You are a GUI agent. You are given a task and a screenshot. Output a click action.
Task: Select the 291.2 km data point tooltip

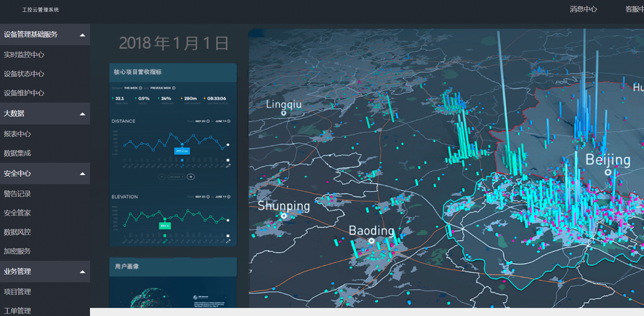[182, 151]
